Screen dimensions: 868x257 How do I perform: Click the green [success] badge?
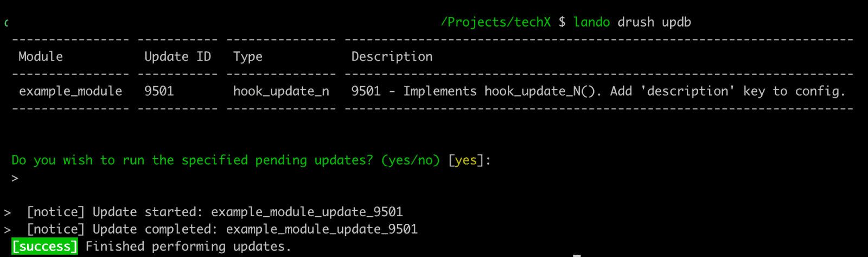point(44,247)
